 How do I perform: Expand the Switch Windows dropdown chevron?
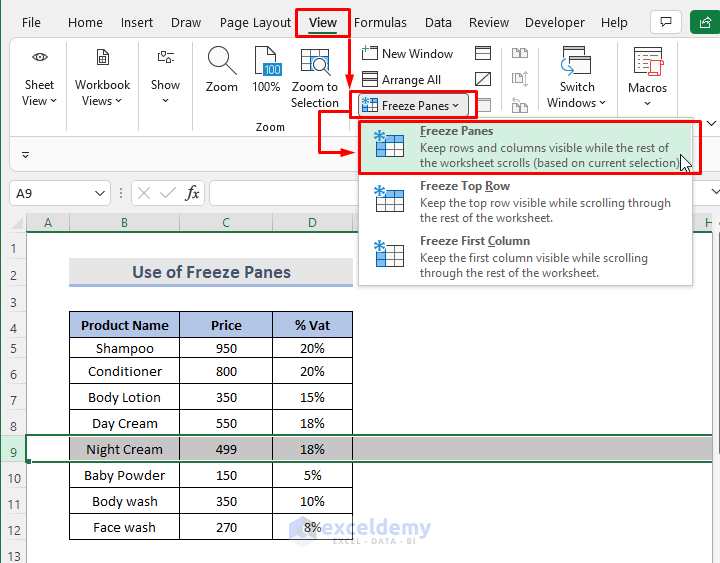point(602,103)
